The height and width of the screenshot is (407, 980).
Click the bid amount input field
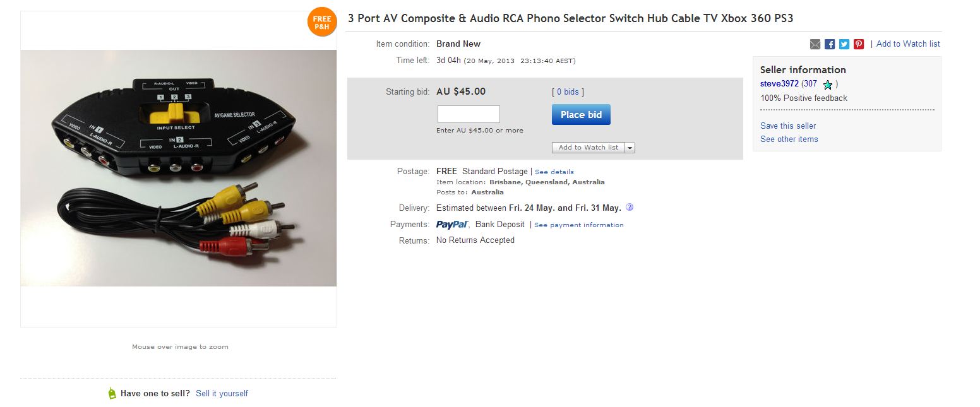pyautogui.click(x=469, y=114)
